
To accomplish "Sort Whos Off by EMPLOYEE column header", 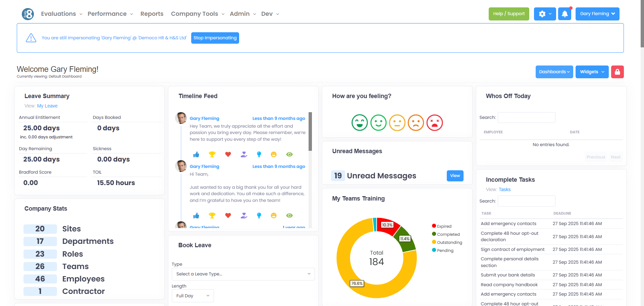I will pyautogui.click(x=493, y=132).
